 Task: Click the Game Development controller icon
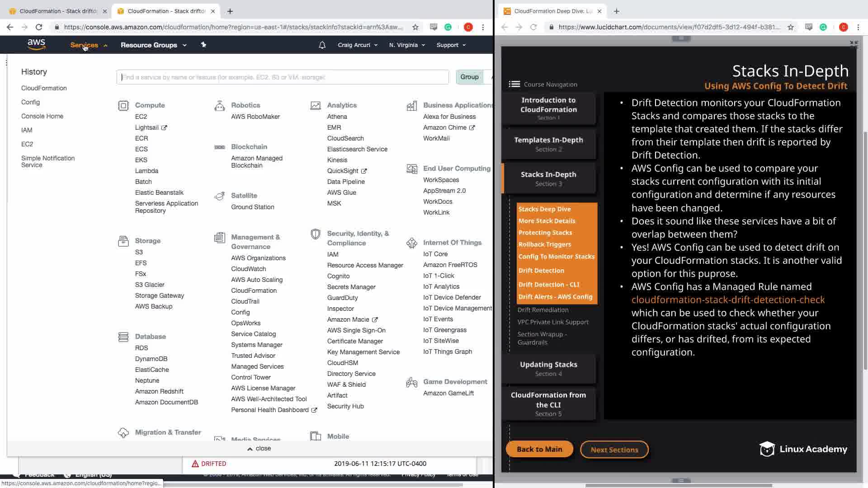pyautogui.click(x=411, y=383)
